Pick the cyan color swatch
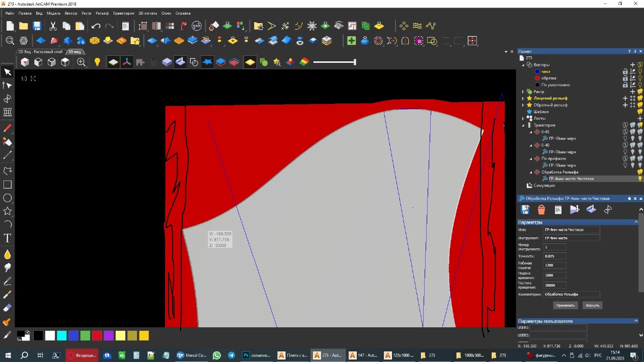 click(61, 336)
